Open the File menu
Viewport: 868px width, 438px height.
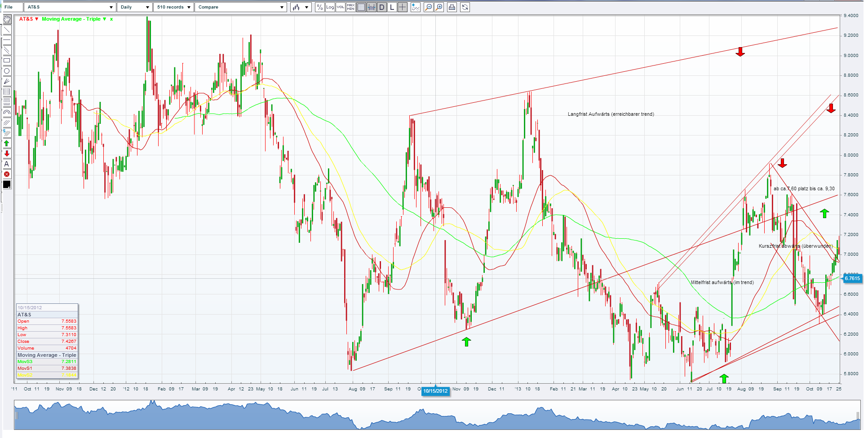click(9, 7)
